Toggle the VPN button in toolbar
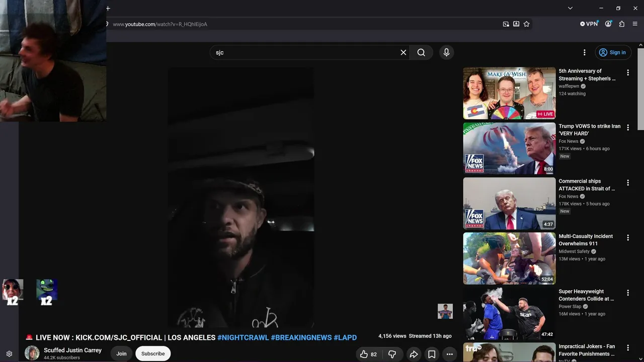644x362 pixels. coord(589,24)
